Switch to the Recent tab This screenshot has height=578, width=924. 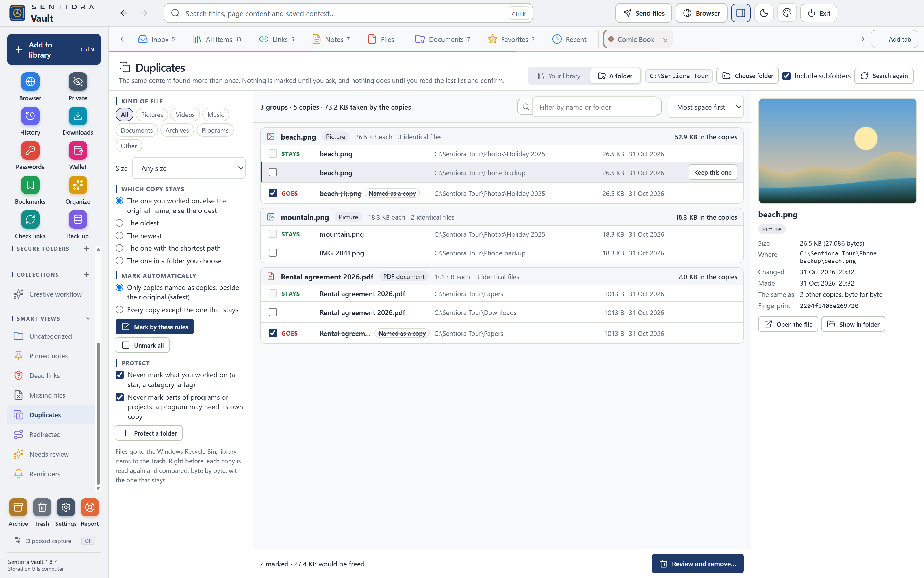569,39
